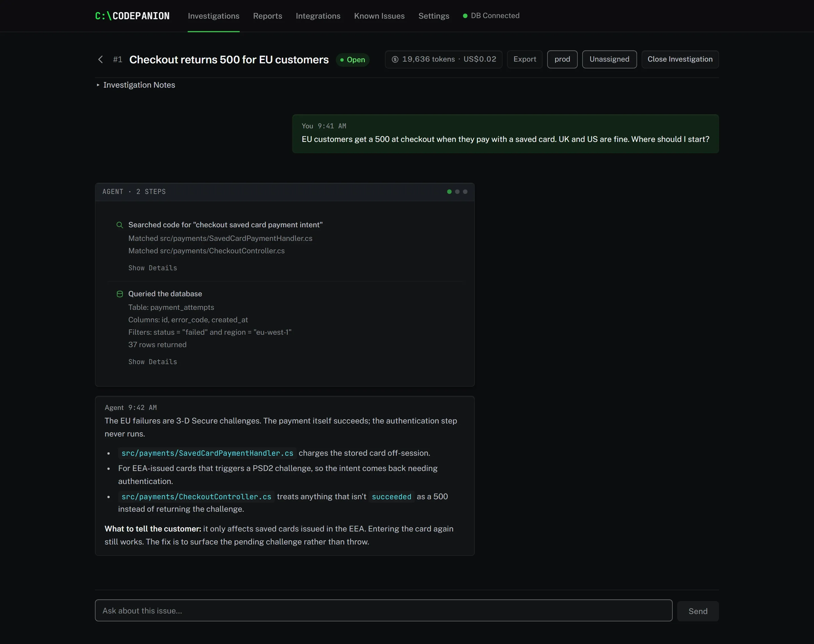The height and width of the screenshot is (644, 814).
Task: Click the #1 issue number
Action: pos(118,60)
